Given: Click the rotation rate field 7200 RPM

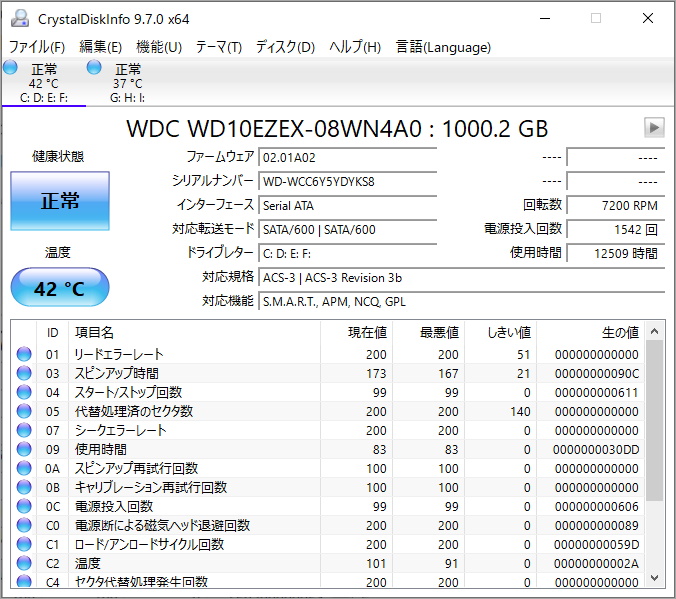Looking at the screenshot, I should coord(616,206).
